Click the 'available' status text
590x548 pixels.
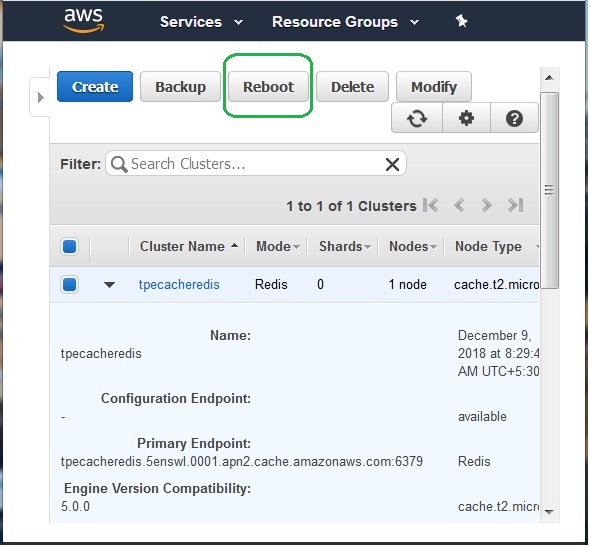pos(482,417)
